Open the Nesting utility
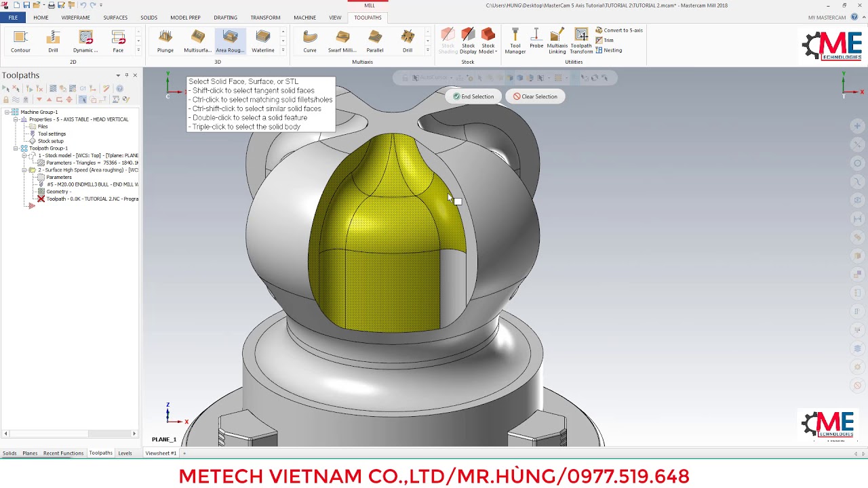Image resolution: width=868 pixels, height=488 pixels. (x=608, y=50)
